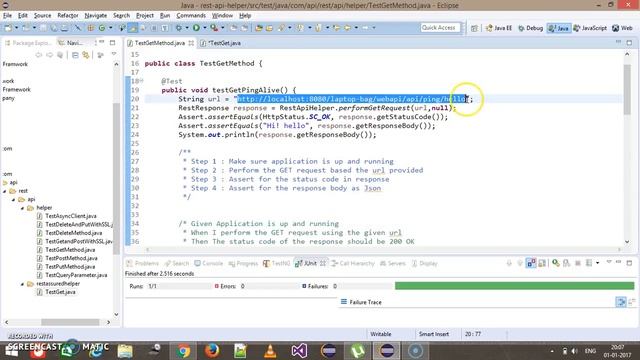Toggle the Show Whitespace Characters toolbar button
640x360 pixels.
pyautogui.click(x=165, y=28)
